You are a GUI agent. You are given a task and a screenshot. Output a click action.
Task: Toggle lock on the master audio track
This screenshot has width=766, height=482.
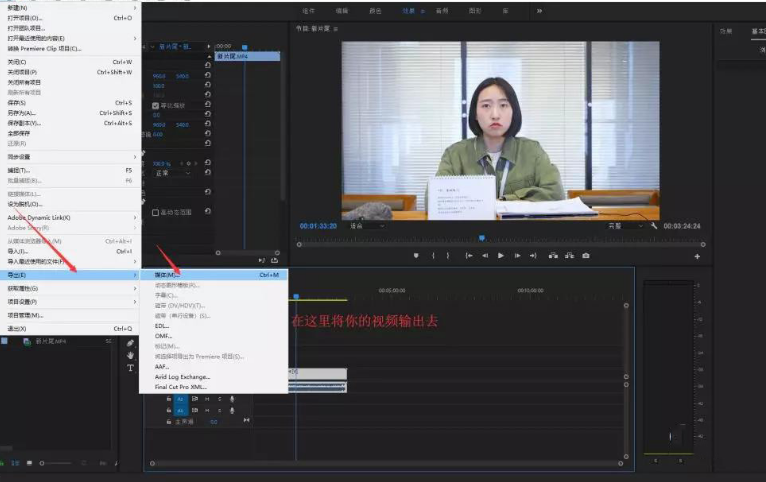[x=169, y=421]
